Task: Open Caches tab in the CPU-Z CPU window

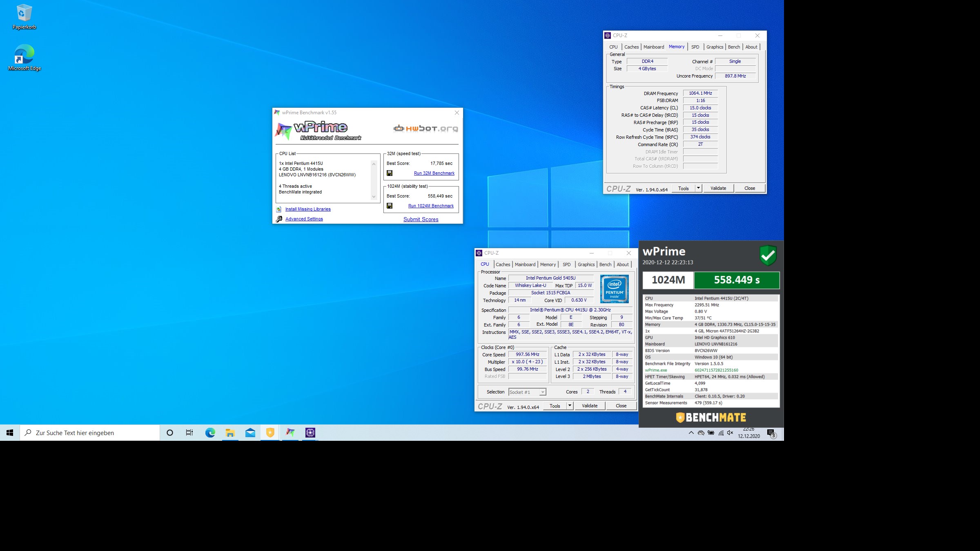Action: 503,264
